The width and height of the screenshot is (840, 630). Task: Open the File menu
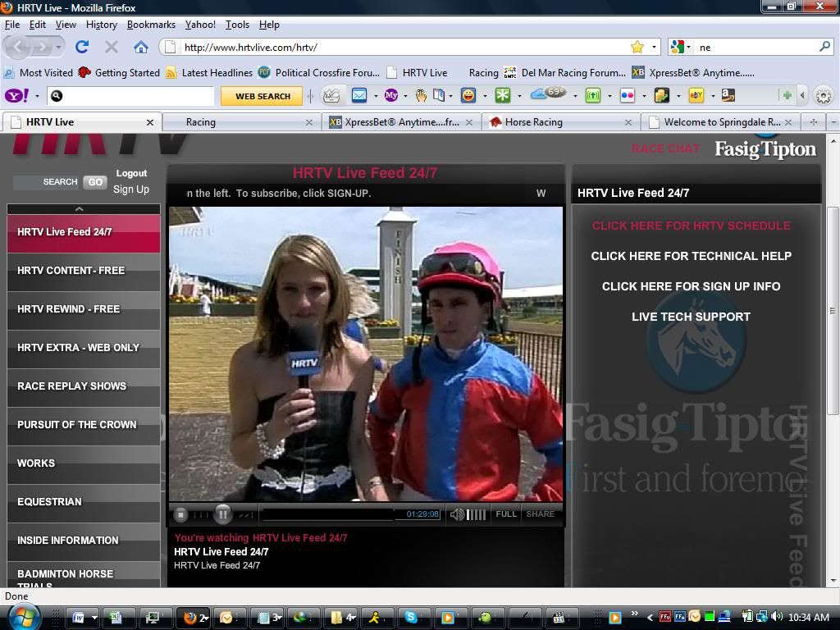pos(11,25)
